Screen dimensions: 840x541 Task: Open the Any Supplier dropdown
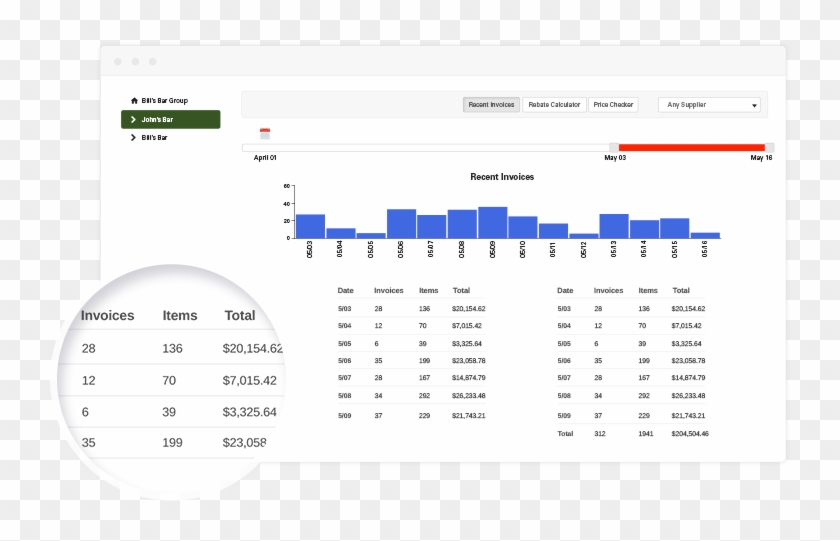(x=709, y=105)
